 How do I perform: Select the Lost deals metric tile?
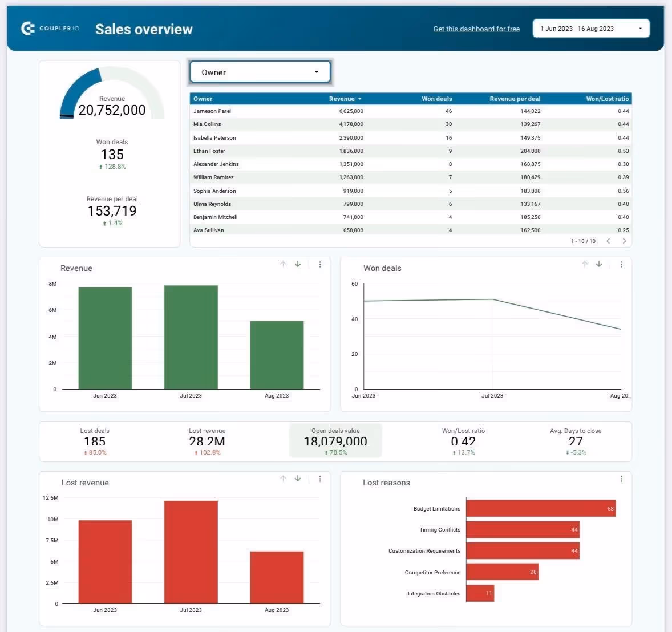(94, 440)
